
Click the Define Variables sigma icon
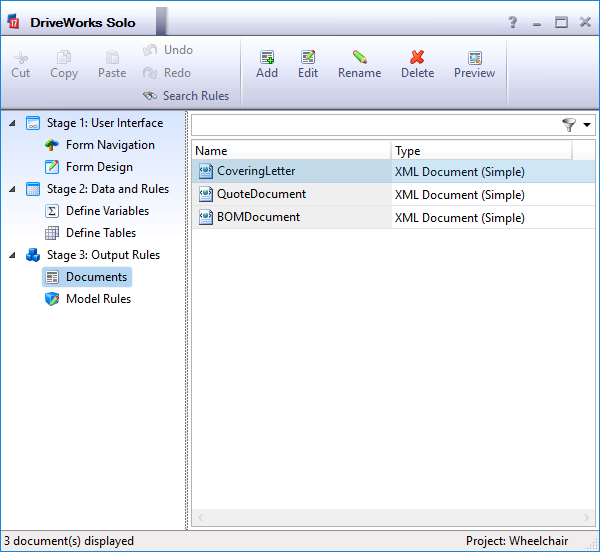click(52, 211)
